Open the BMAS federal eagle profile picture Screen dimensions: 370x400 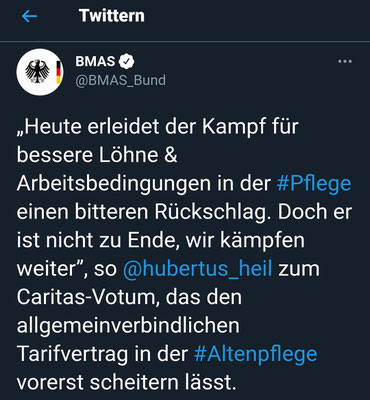(x=40, y=72)
